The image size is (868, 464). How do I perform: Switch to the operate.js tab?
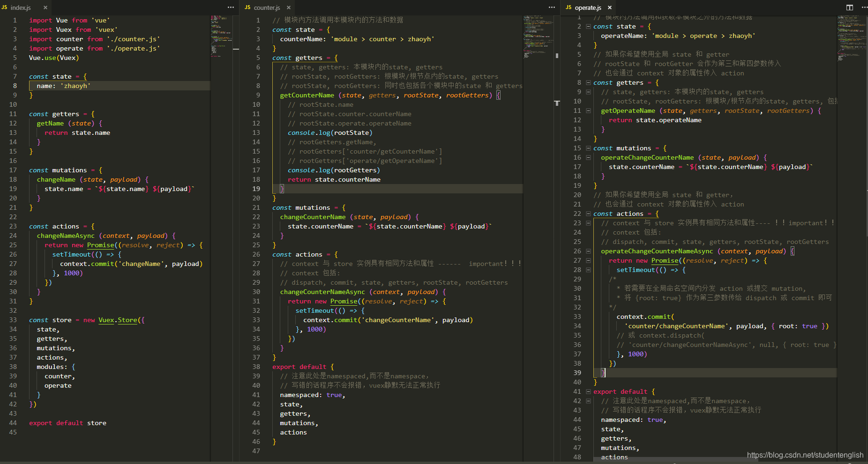pyautogui.click(x=588, y=7)
